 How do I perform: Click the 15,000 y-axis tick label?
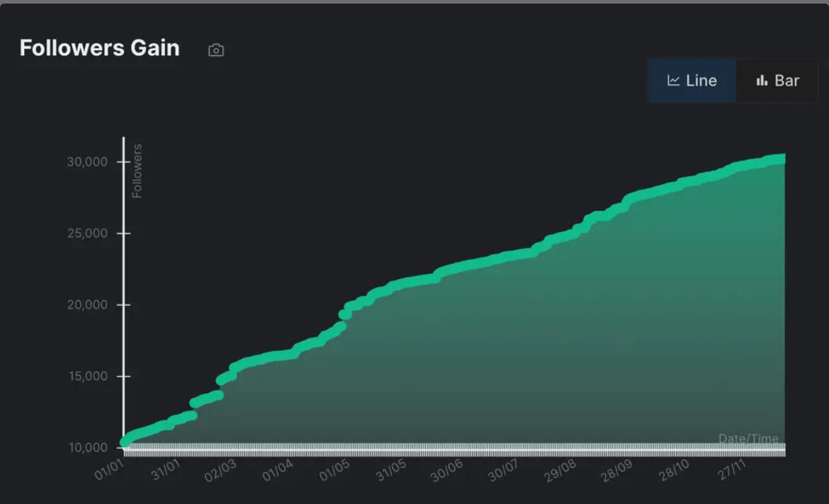(x=87, y=377)
